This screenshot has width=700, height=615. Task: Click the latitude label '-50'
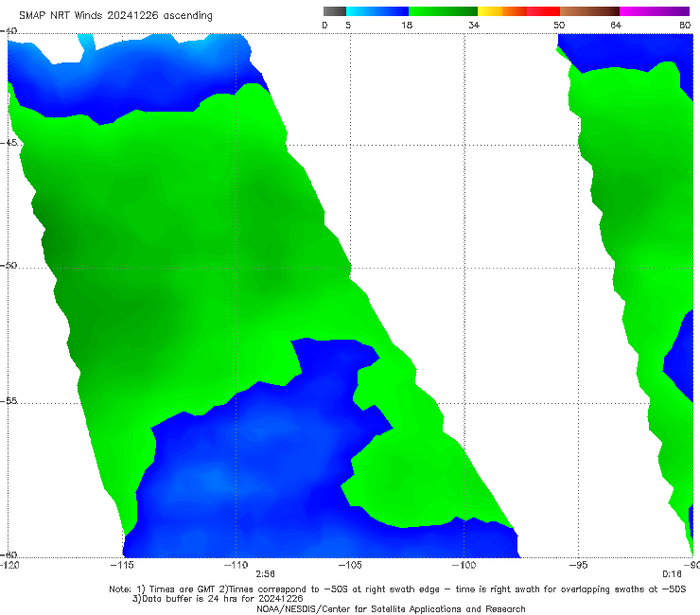point(9,265)
